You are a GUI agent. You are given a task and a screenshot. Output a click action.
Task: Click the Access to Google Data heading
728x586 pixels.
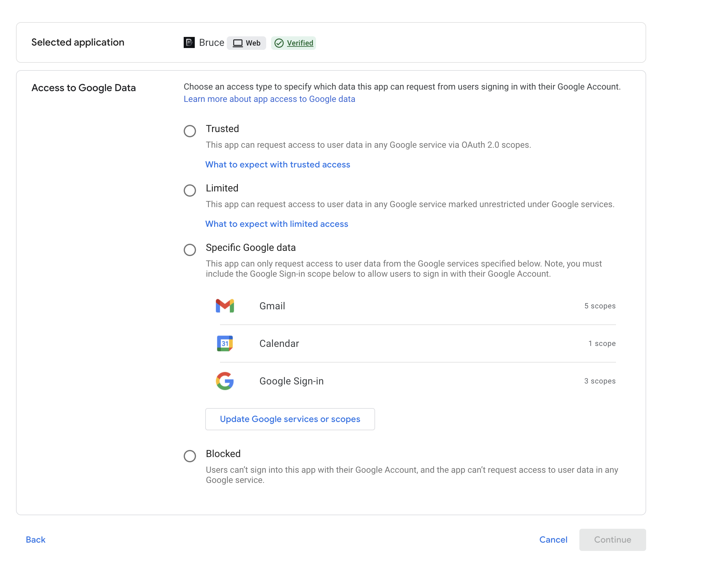click(84, 88)
